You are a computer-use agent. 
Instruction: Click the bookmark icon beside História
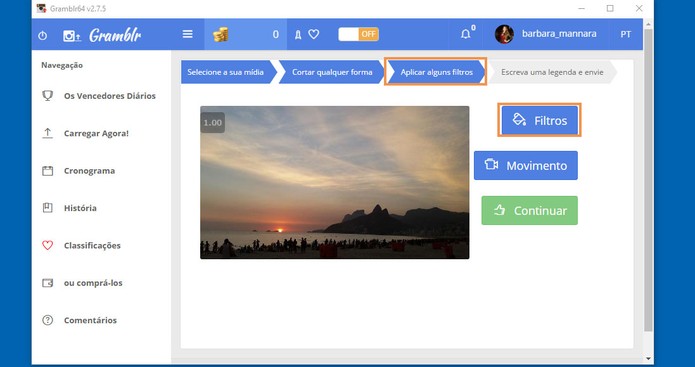coord(47,208)
